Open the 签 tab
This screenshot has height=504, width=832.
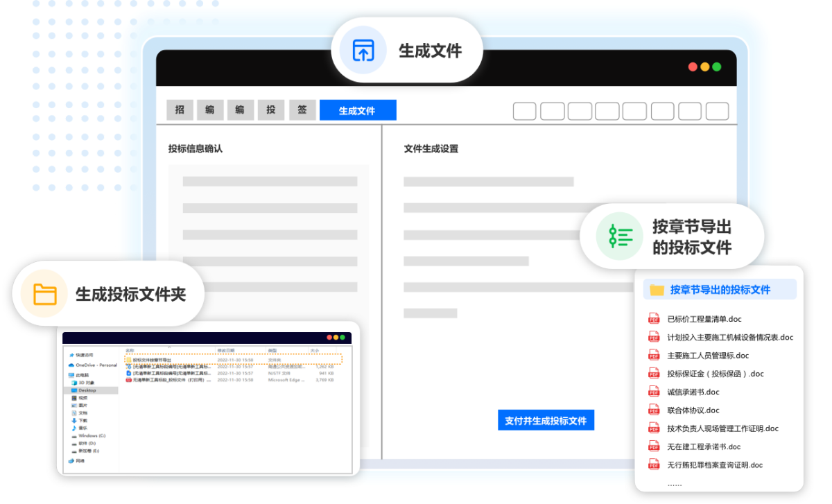tap(302, 110)
